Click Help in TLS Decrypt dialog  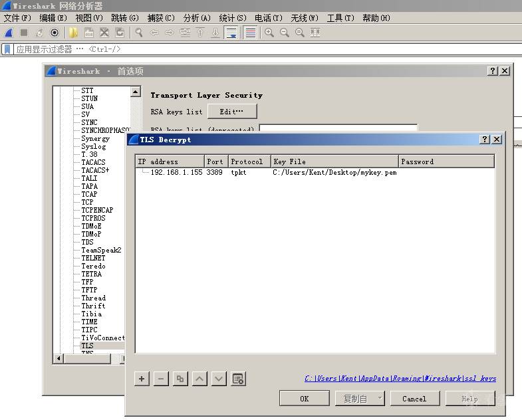point(469,399)
